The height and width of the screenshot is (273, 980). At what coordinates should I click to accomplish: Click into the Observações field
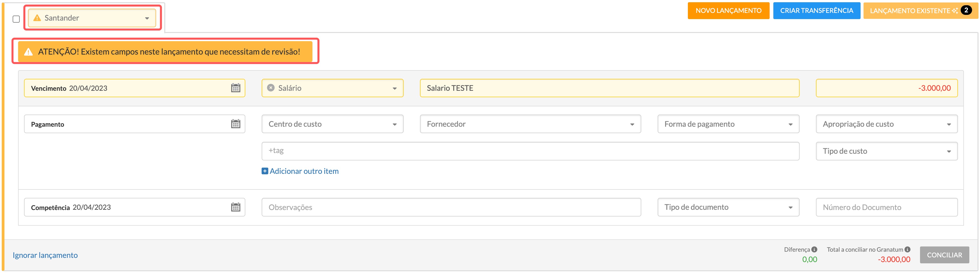point(451,207)
